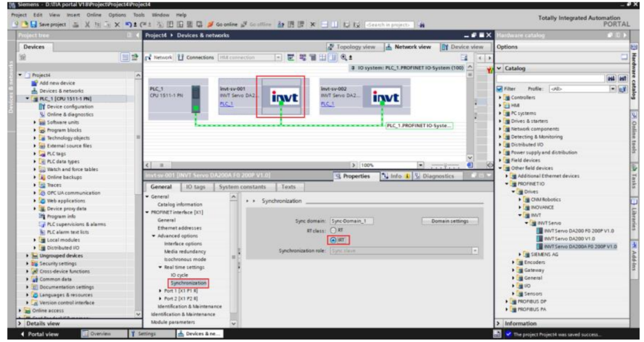Click the Search in project field

point(389,25)
